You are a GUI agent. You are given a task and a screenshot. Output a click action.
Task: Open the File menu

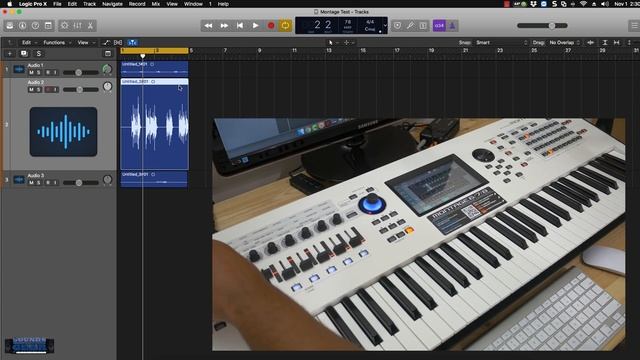click(57, 4)
